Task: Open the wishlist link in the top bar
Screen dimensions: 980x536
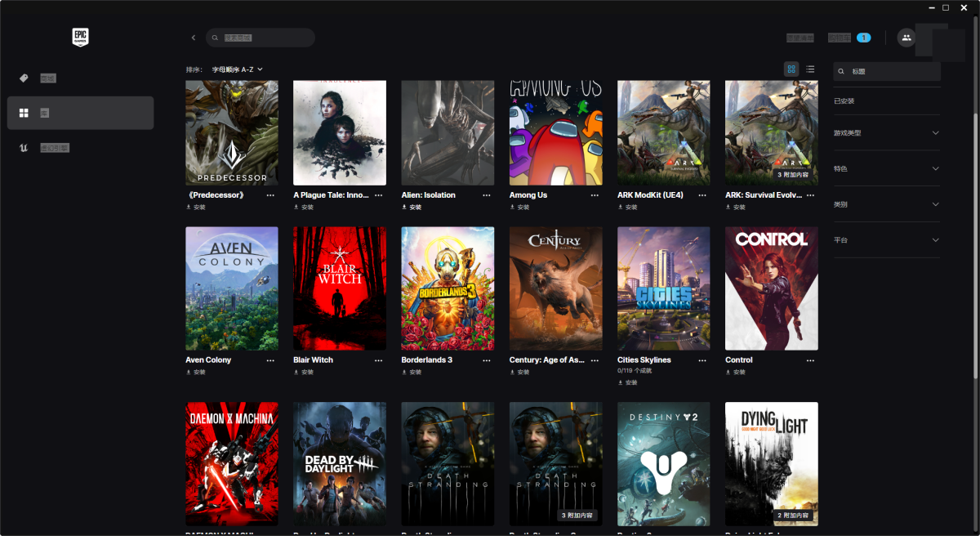Action: point(800,38)
